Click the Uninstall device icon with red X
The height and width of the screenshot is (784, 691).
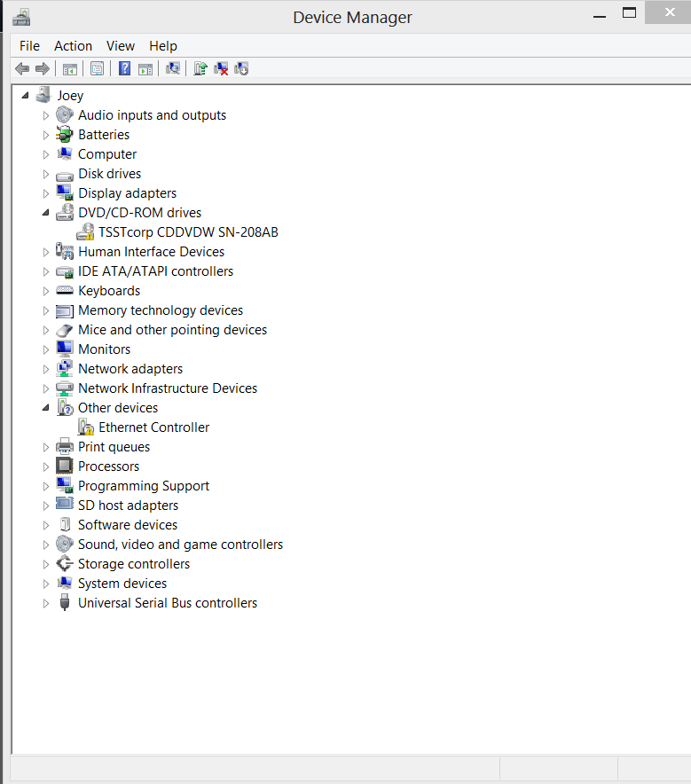(x=221, y=68)
